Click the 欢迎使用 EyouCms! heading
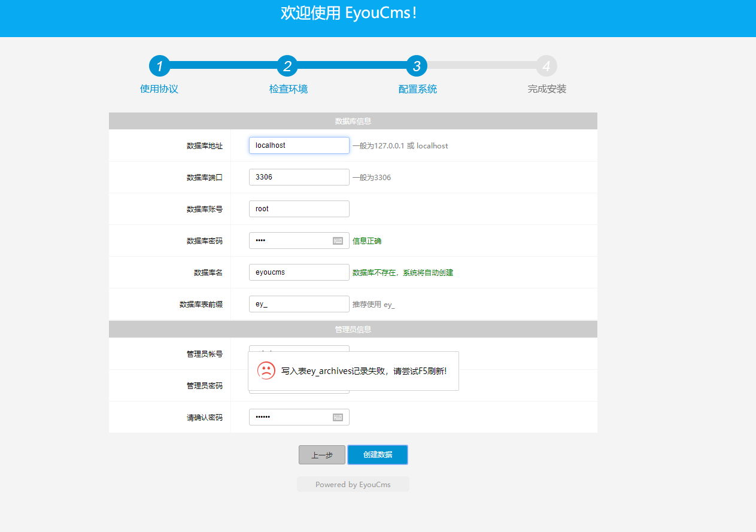 349,13
